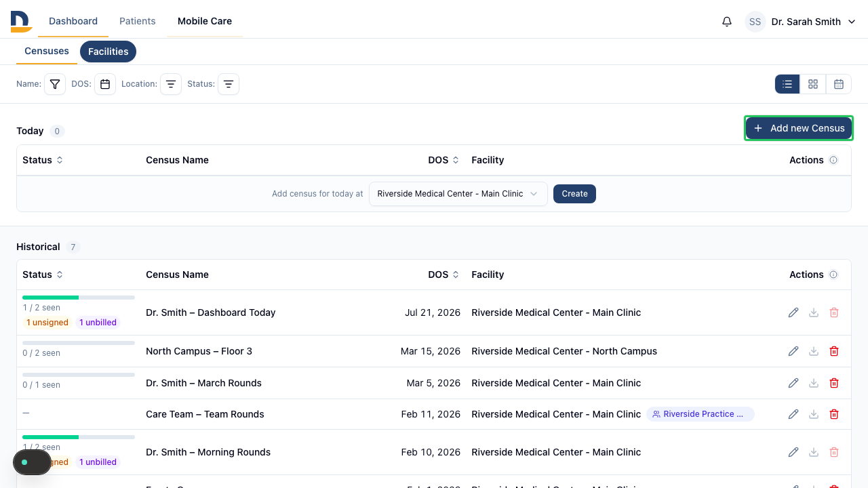
Task: Click progress bar of North Campus – Floor 3
Action: [x=79, y=343]
